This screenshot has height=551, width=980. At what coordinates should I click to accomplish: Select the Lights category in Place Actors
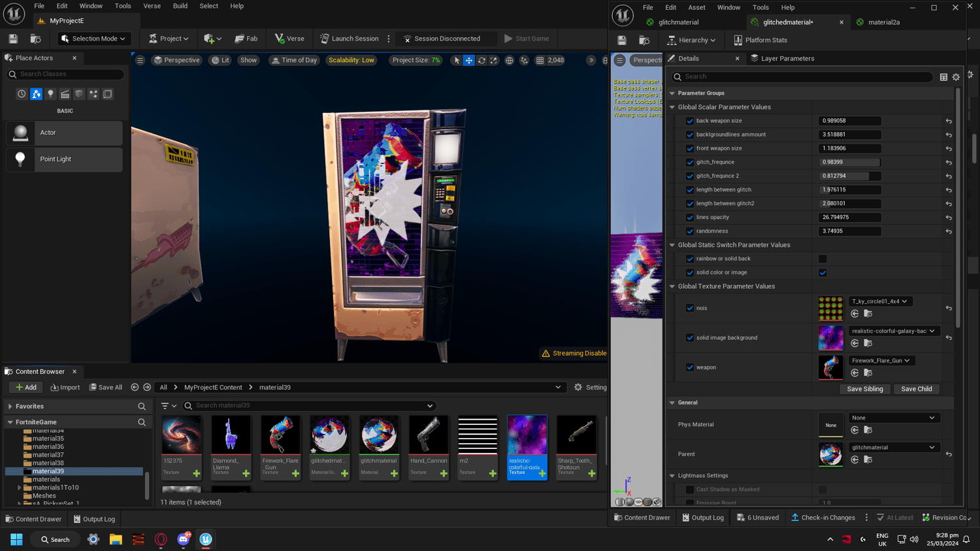[x=50, y=94]
